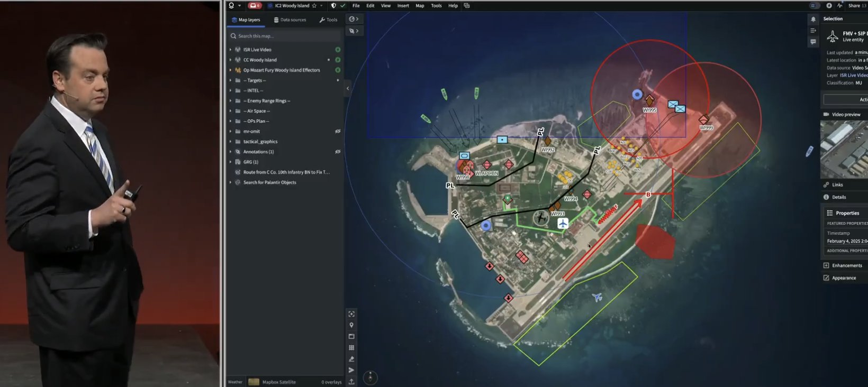Toggle the top-right blue switch
The image size is (868, 387).
point(815,6)
